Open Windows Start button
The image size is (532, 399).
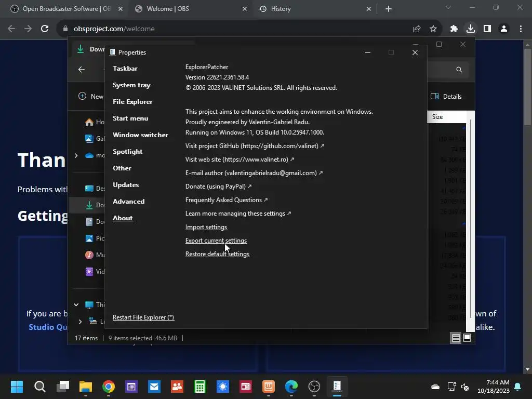[17, 387]
